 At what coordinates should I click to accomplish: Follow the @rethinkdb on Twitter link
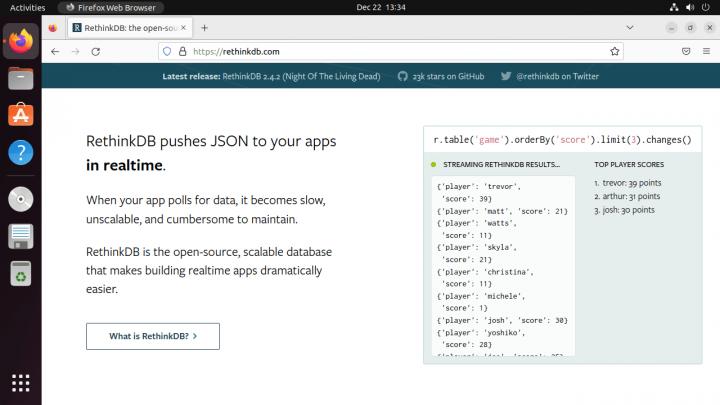click(550, 76)
